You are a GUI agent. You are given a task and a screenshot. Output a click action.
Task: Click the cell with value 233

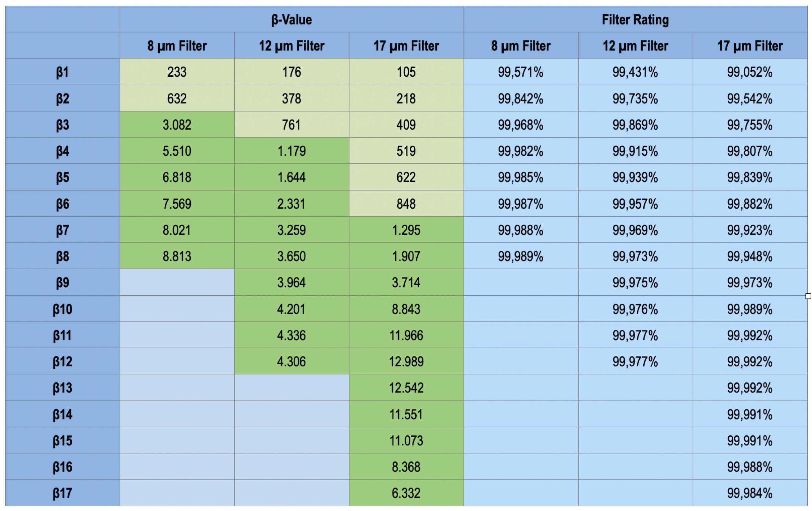tap(177, 72)
